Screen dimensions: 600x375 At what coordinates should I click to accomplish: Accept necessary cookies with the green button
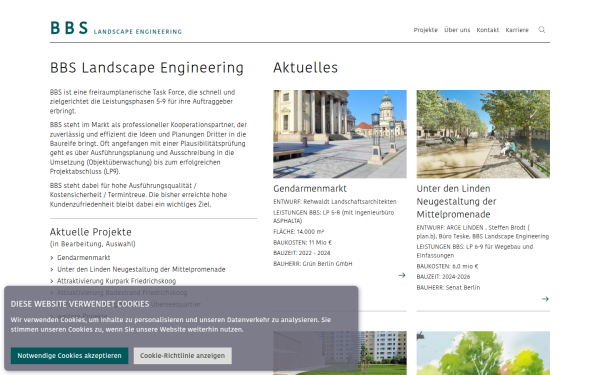point(69,355)
